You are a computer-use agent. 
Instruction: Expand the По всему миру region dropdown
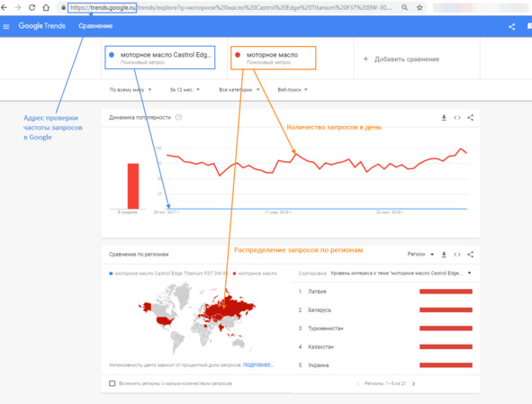(x=131, y=90)
